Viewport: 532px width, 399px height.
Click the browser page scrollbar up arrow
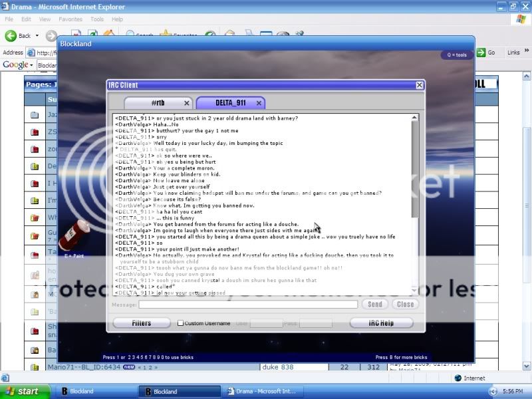[527, 76]
